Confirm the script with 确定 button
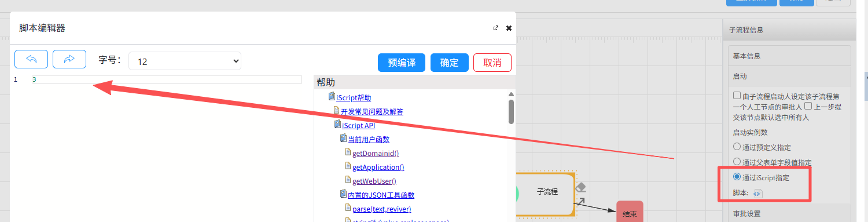 [x=450, y=63]
